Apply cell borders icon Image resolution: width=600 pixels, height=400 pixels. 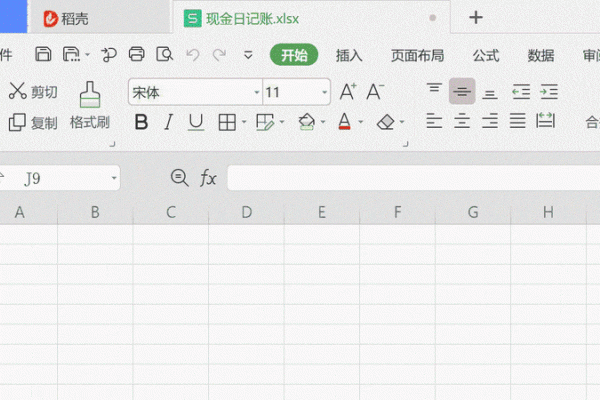click(x=227, y=122)
